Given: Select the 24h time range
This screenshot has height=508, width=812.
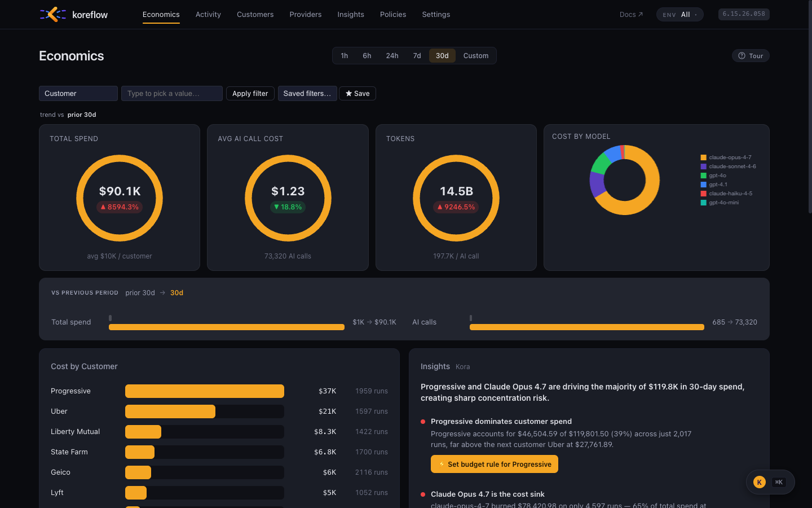Looking at the screenshot, I should click(392, 56).
